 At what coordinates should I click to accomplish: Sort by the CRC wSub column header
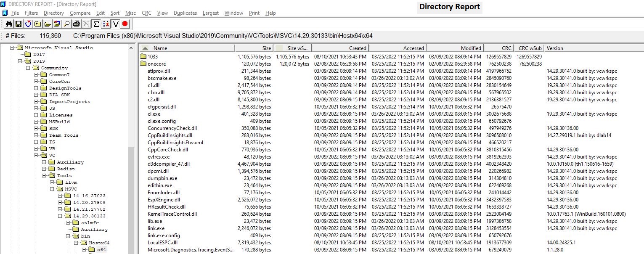pos(529,48)
